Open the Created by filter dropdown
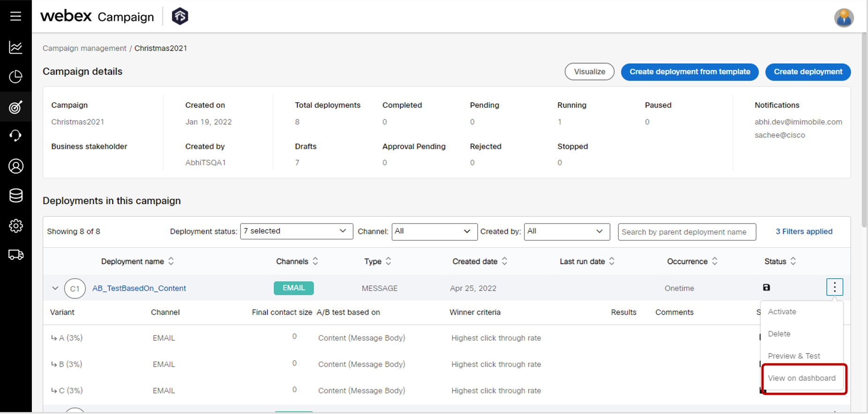The height and width of the screenshot is (414, 868). (567, 231)
